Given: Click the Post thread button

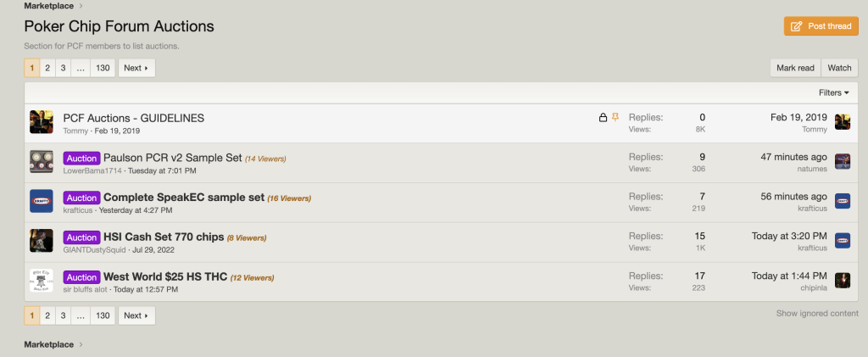Looking at the screenshot, I should 821,26.
